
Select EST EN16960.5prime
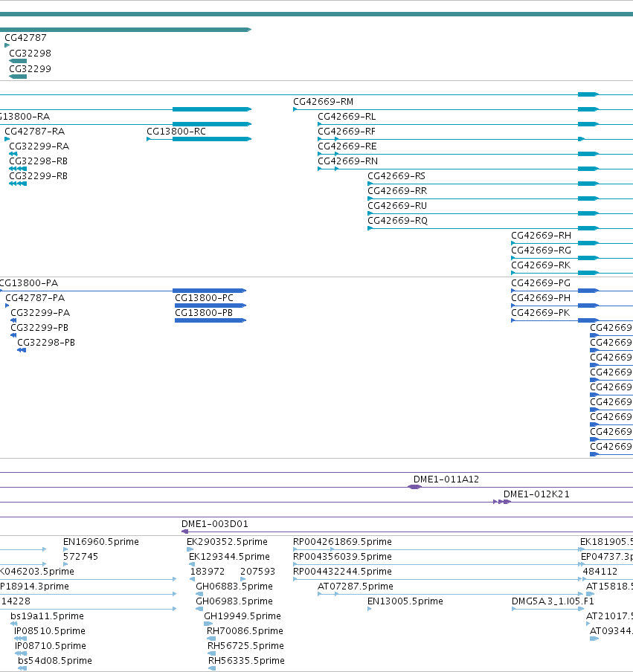(100, 542)
